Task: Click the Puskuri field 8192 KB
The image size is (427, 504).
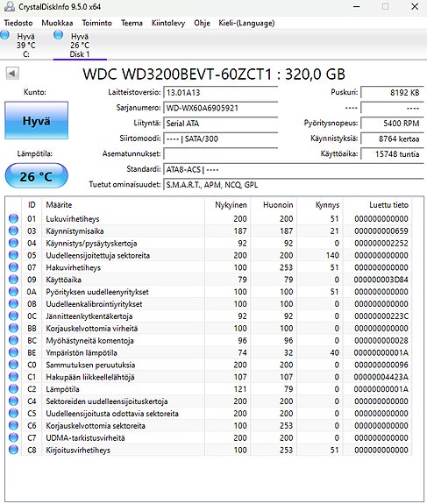Action: click(392, 93)
